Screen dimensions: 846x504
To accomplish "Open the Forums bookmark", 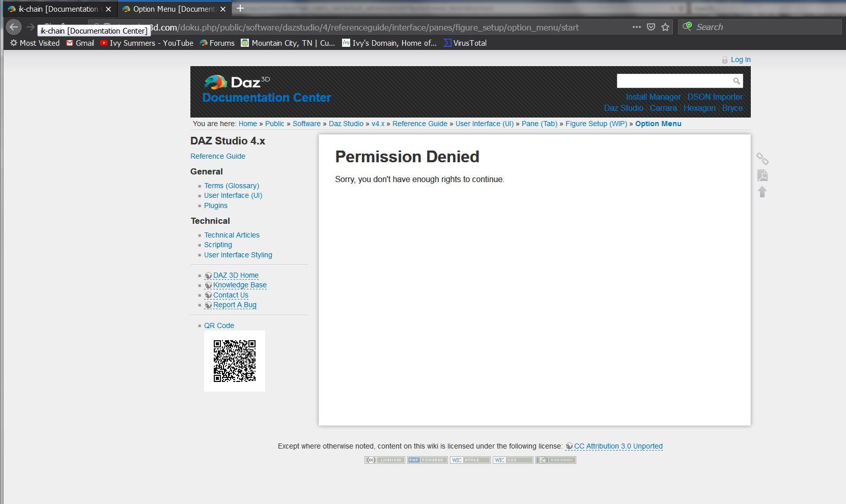I will 217,43.
